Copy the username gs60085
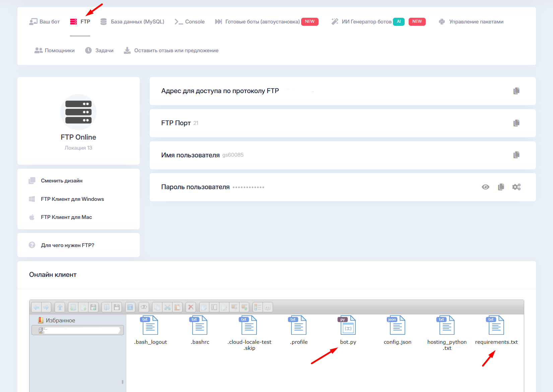 (516, 155)
